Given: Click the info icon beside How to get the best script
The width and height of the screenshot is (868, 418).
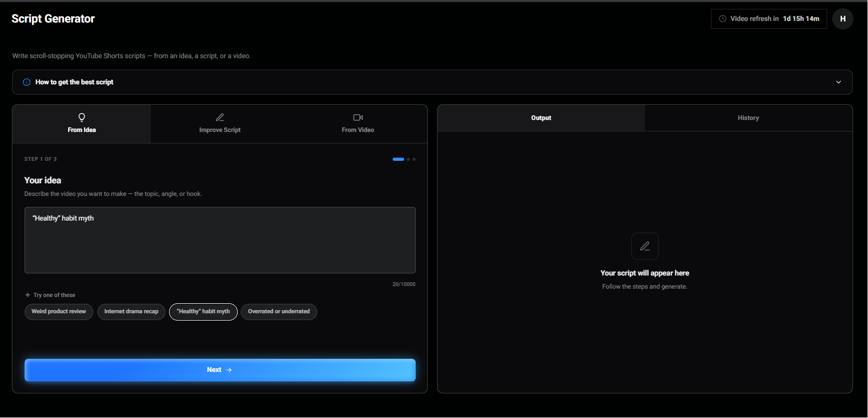Looking at the screenshot, I should coord(27,82).
